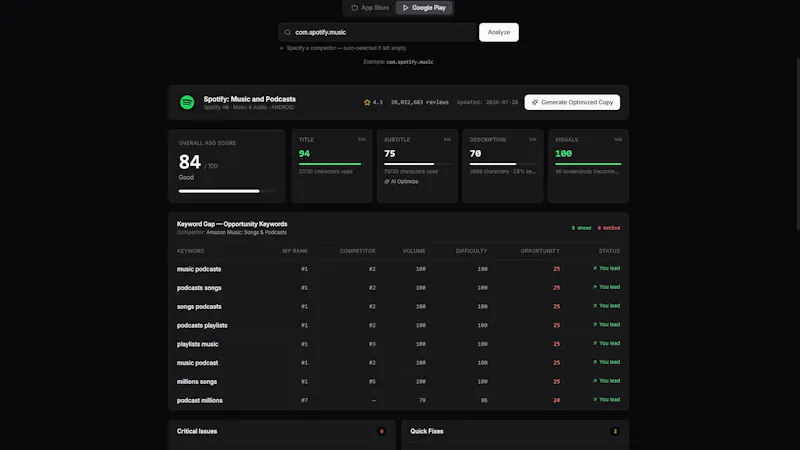Open the Spotify: Music and Podcasts title
The height and width of the screenshot is (450, 800).
click(x=249, y=99)
